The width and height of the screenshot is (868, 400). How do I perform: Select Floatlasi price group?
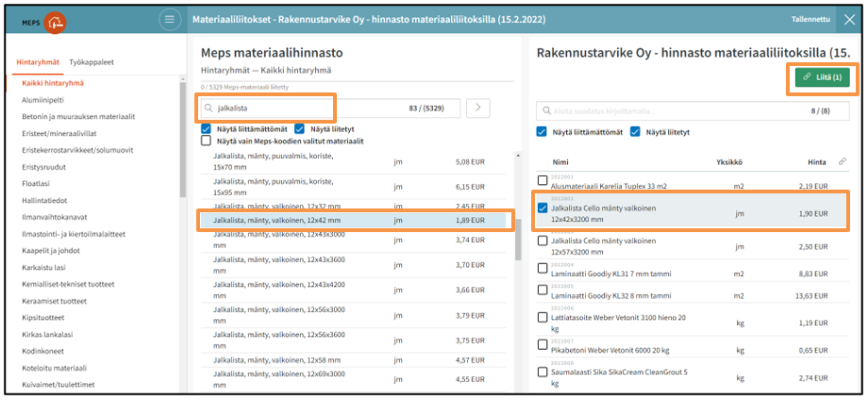point(36,183)
